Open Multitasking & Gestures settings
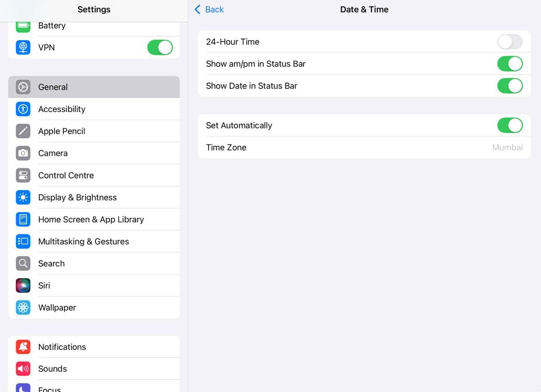The width and height of the screenshot is (541, 392). [x=94, y=241]
